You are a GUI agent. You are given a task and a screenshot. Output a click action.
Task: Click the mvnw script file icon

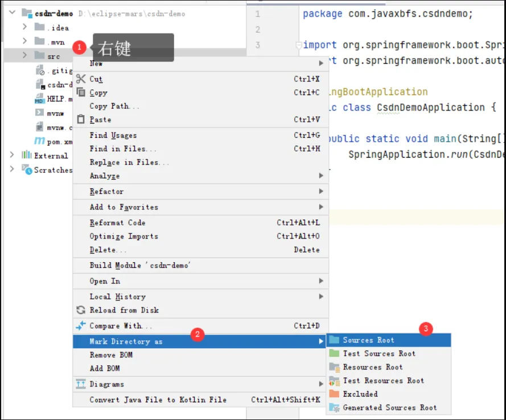(39, 113)
